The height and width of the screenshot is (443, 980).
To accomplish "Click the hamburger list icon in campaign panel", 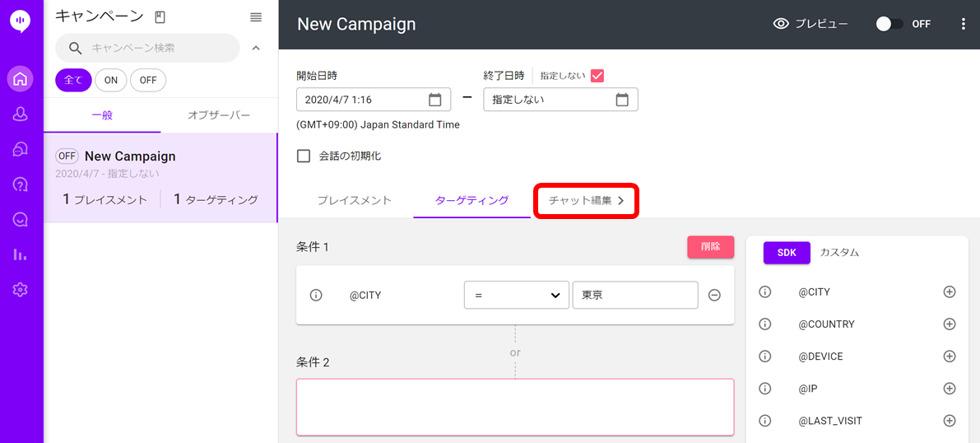I will (x=256, y=17).
